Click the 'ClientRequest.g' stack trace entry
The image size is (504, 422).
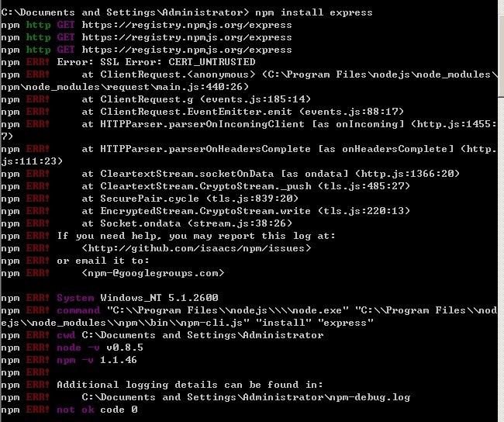196,99
